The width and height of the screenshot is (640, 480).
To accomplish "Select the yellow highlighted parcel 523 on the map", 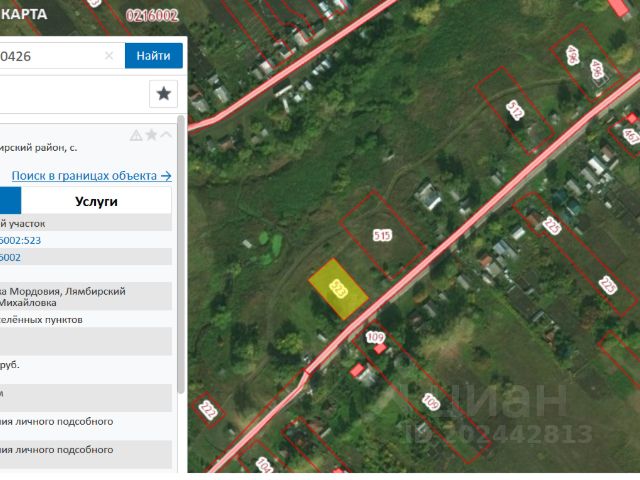I will (337, 290).
